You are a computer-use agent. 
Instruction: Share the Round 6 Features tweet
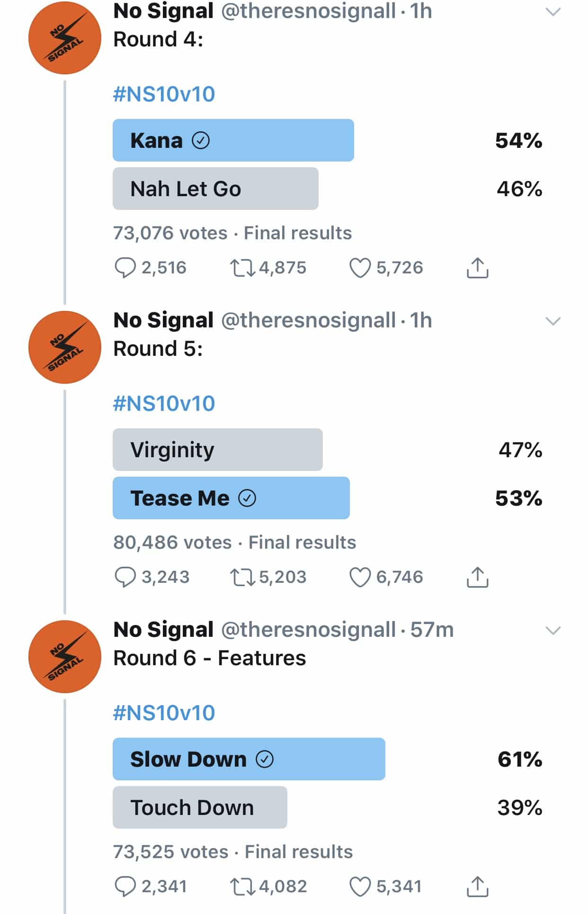[477, 887]
